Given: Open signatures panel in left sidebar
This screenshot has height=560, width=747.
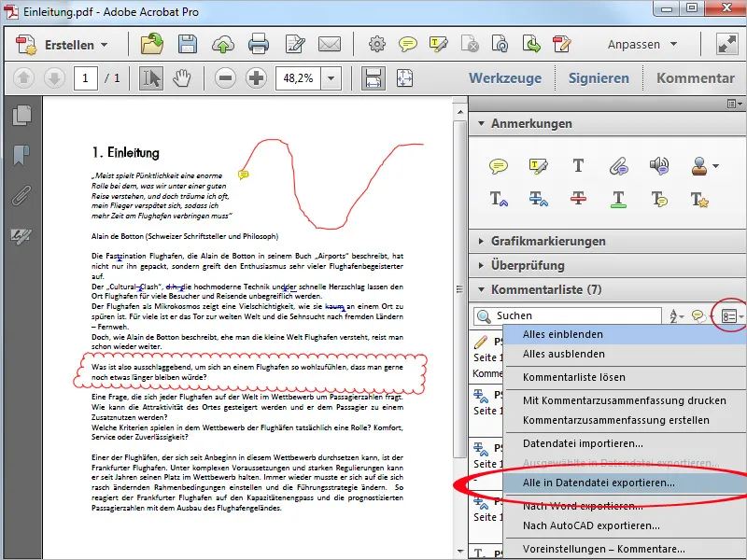Looking at the screenshot, I should coord(21,236).
